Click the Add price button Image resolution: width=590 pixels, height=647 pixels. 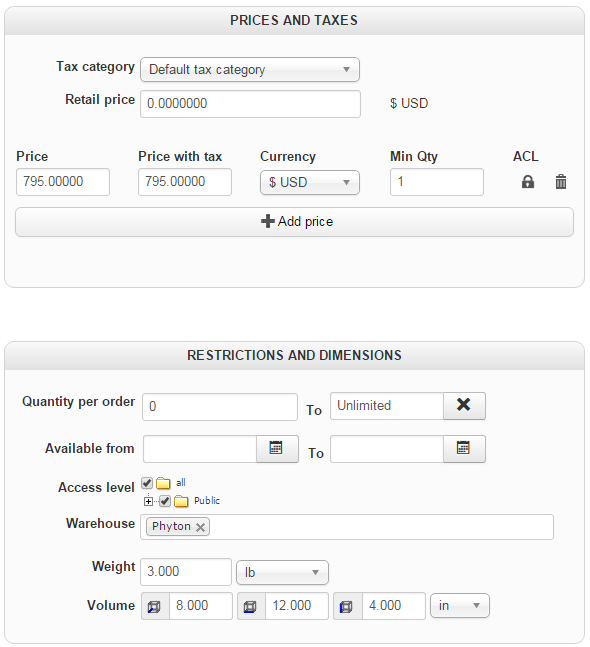coord(295,222)
